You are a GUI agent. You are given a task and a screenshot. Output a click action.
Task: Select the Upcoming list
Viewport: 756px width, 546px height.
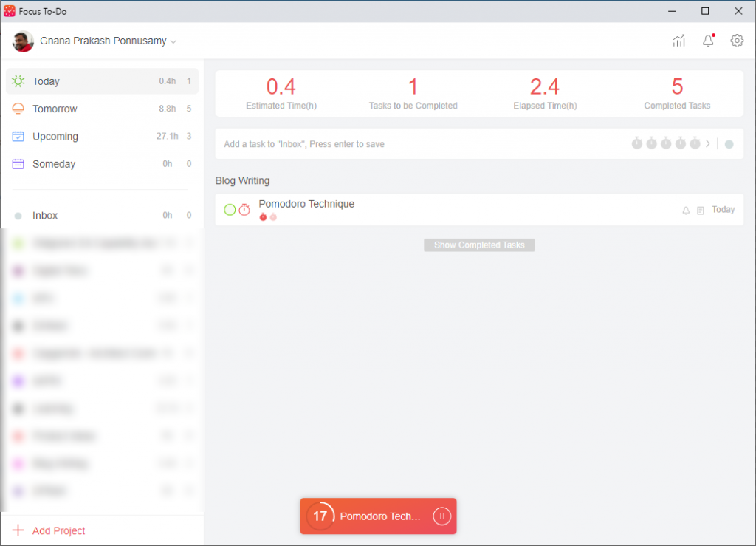(102, 136)
